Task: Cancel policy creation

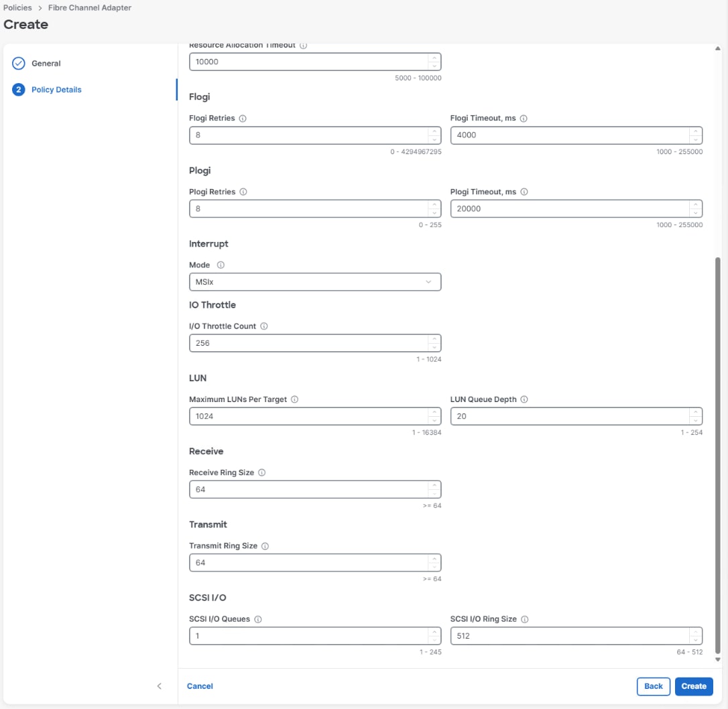Action: pos(200,686)
